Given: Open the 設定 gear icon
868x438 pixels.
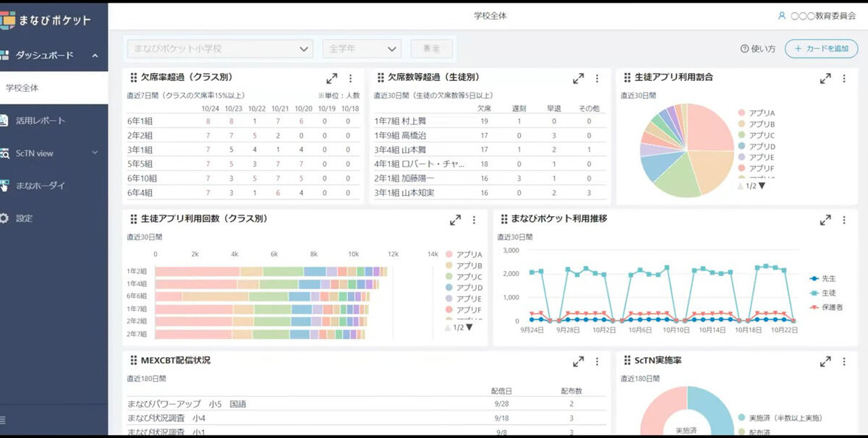Looking at the screenshot, I should [x=4, y=218].
